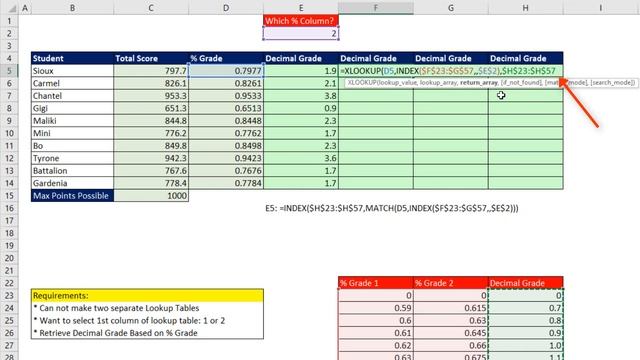Viewport: 640px width, 360px height.
Task: Click the % grade value 0.7977
Action: tap(226, 71)
